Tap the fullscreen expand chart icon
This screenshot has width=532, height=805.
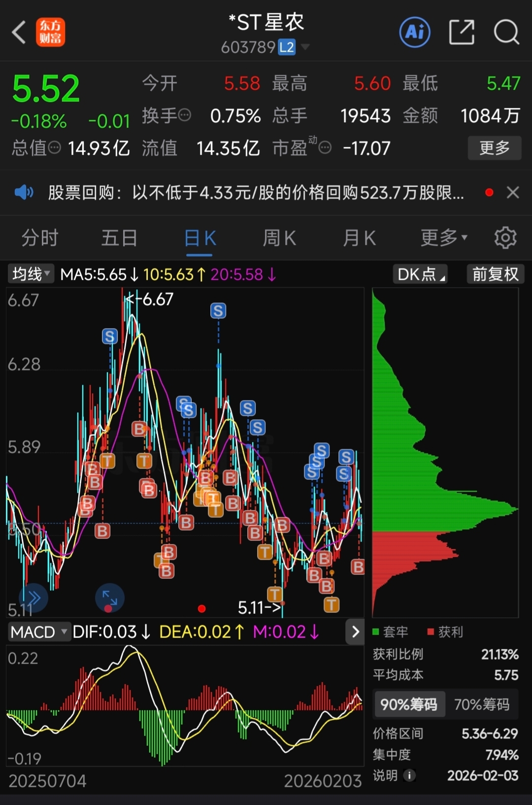pos(109,598)
